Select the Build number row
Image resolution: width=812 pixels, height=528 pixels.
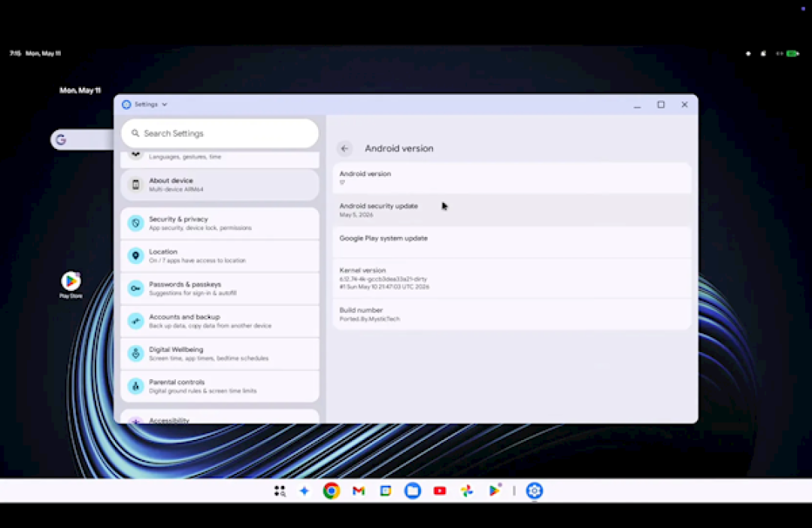pos(512,314)
